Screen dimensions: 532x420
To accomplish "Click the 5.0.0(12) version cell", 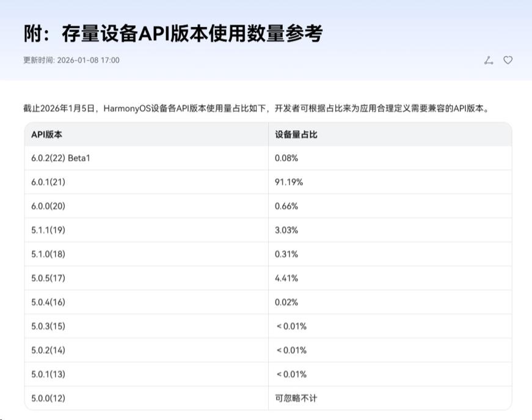I will point(48,399).
